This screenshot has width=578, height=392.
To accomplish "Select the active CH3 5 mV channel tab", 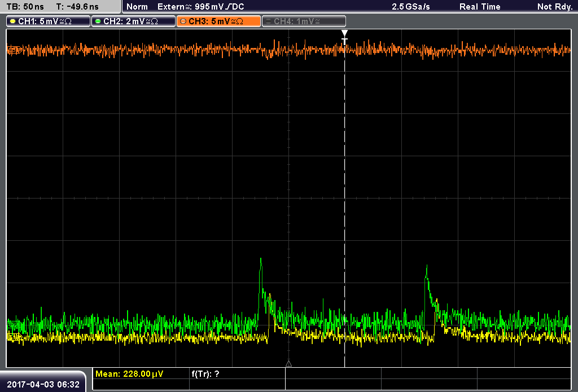I will pos(218,21).
